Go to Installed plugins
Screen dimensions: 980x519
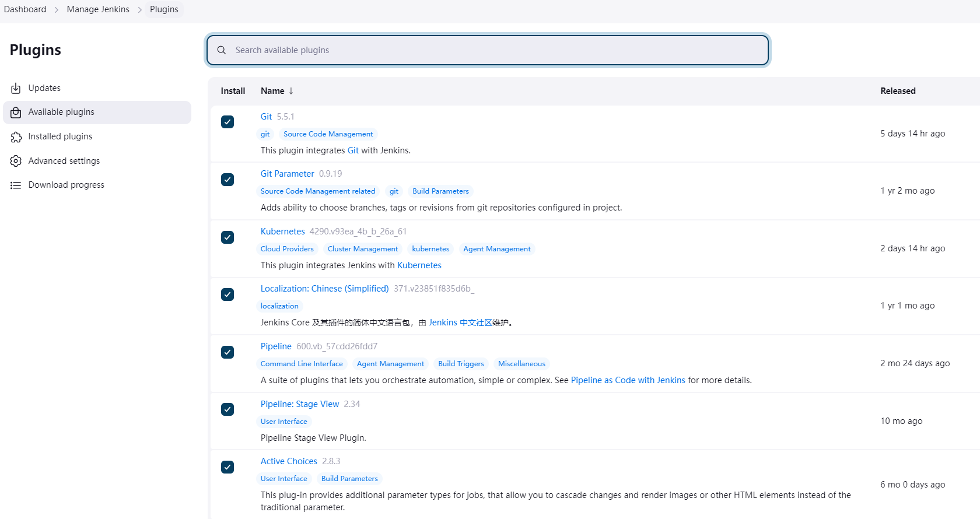pos(97,136)
